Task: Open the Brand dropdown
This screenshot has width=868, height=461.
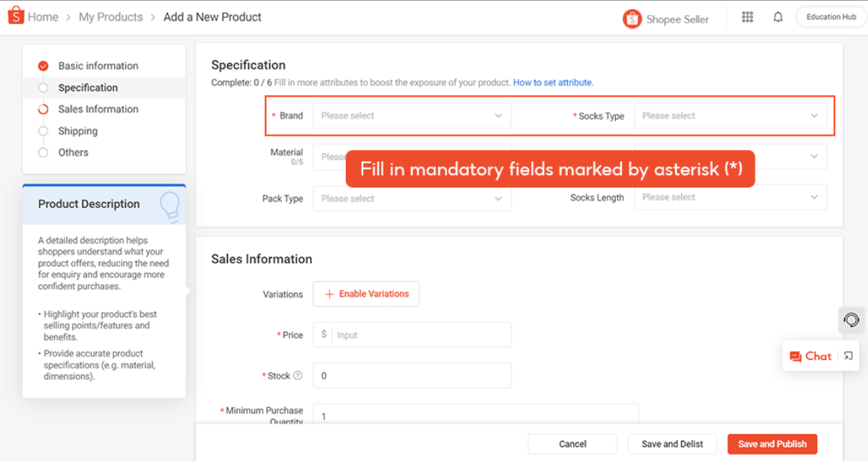Action: [x=412, y=115]
